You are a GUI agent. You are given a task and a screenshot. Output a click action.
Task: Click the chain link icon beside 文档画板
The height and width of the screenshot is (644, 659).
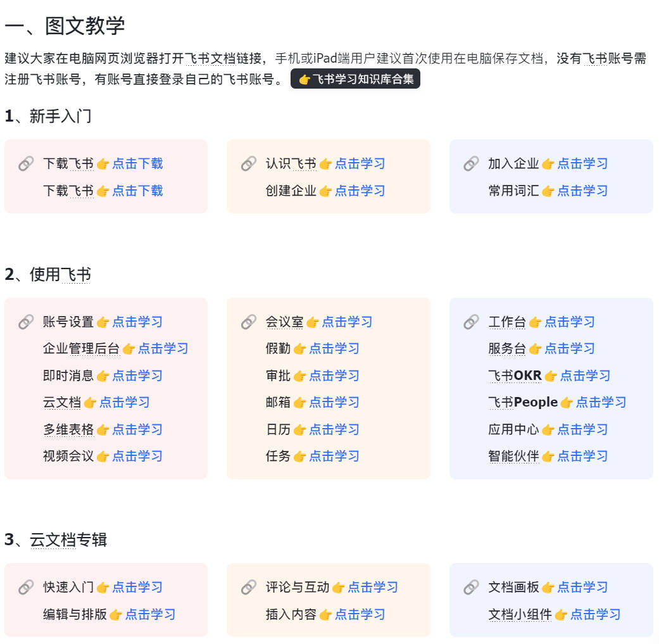click(x=471, y=587)
